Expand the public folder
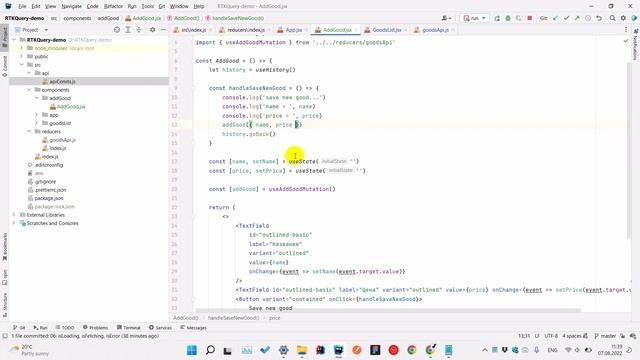 point(22,56)
